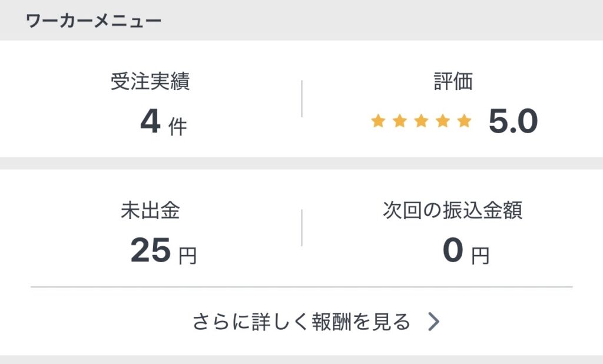The height and width of the screenshot is (364, 603).
Task: Click the order count number 4
Action: (150, 123)
